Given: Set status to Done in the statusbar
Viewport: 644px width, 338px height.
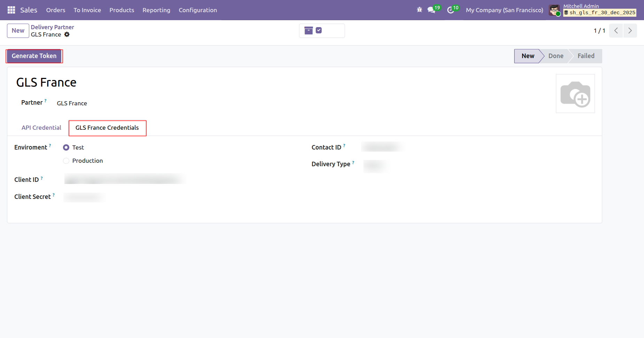Looking at the screenshot, I should pos(556,56).
